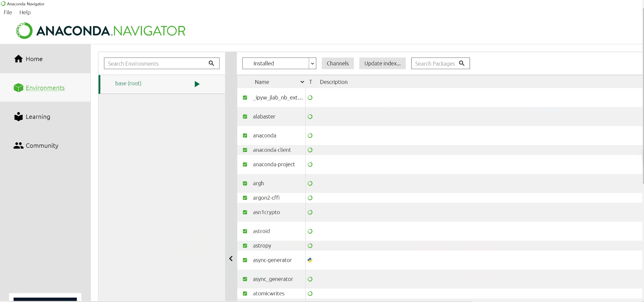Click the Description column header

coord(334,82)
